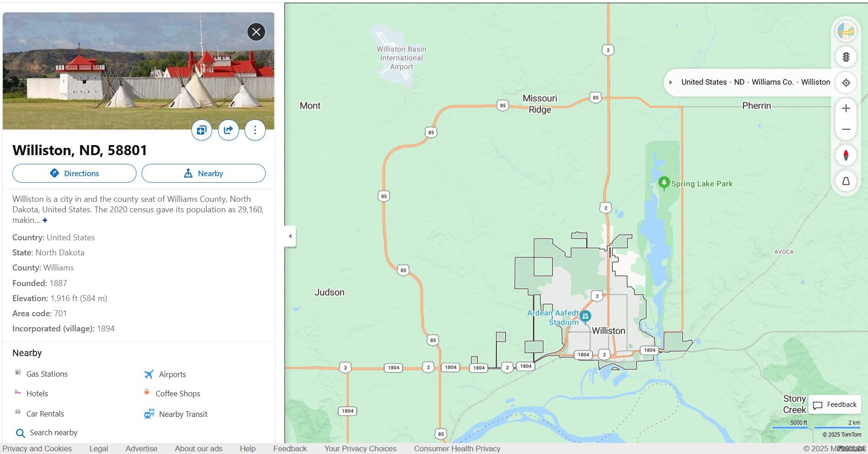This screenshot has height=454, width=868.
Task: Open the Help footer link
Action: (248, 449)
